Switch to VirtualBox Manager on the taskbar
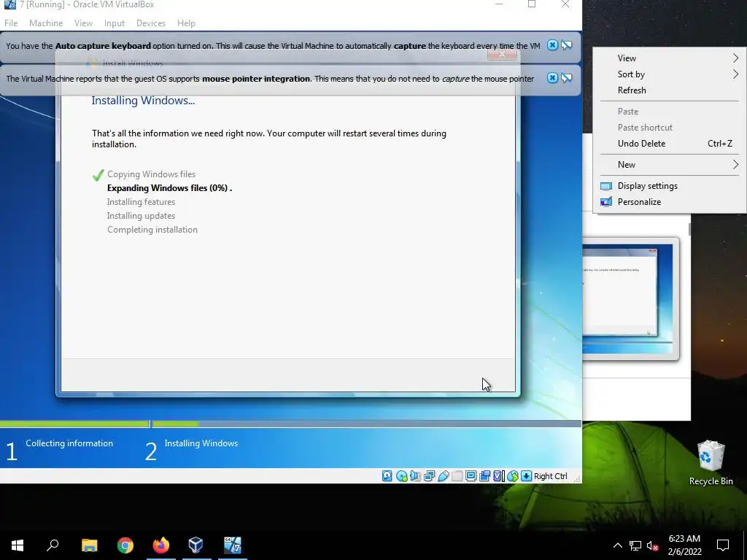Viewport: 747px width, 560px height. (x=196, y=545)
